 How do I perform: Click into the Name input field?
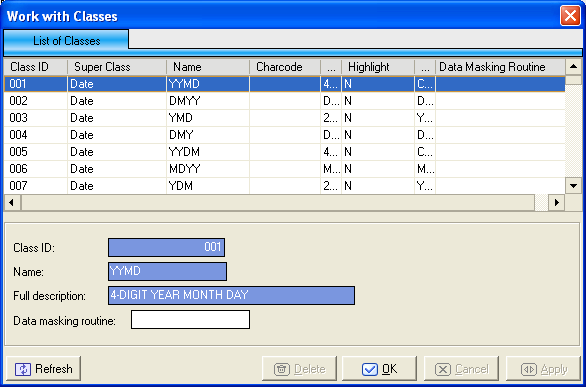[167, 272]
